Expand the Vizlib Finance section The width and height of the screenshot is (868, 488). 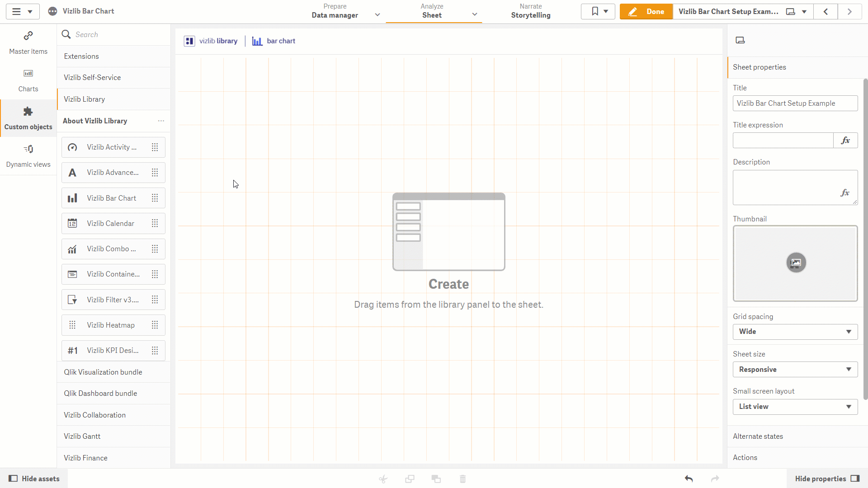(113, 458)
